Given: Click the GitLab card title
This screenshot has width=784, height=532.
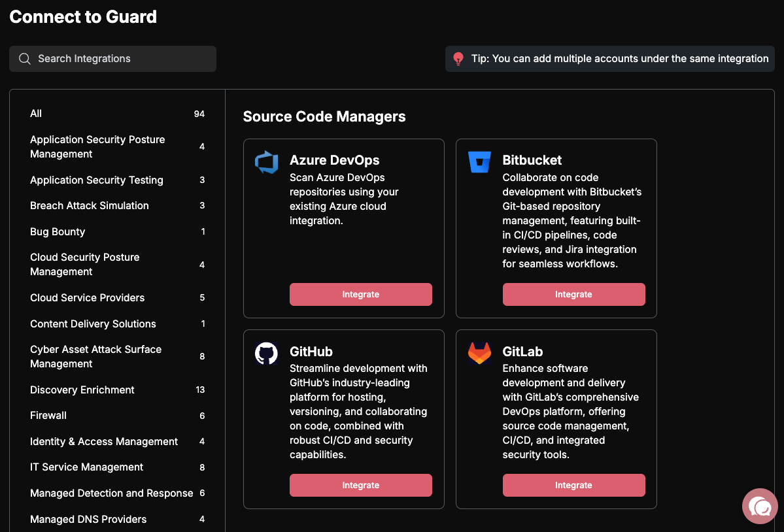Looking at the screenshot, I should pos(522,351).
